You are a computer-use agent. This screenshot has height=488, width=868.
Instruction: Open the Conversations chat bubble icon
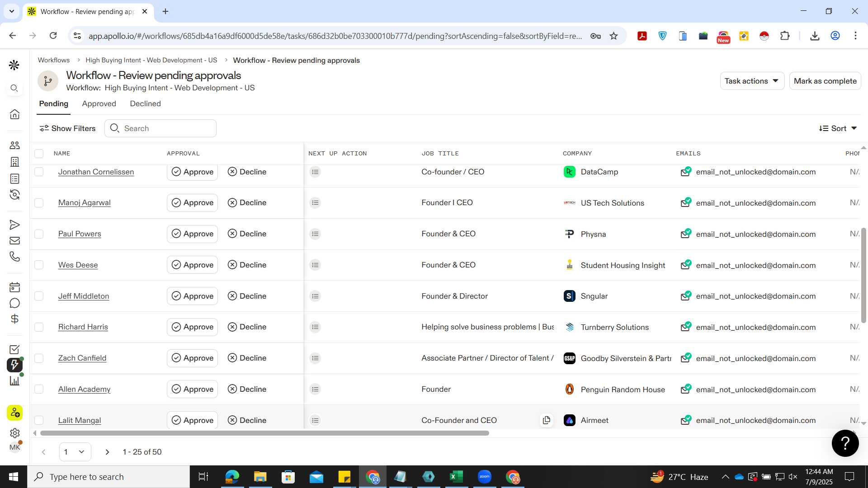coord(14,303)
